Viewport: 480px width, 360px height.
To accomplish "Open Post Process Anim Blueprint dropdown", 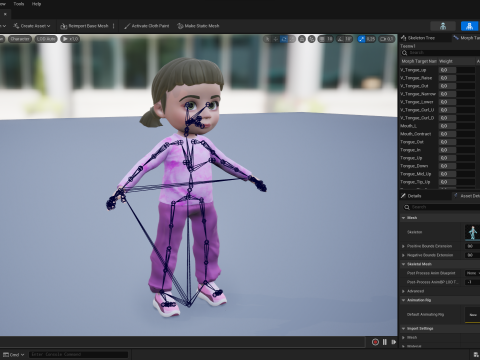I will point(473,273).
